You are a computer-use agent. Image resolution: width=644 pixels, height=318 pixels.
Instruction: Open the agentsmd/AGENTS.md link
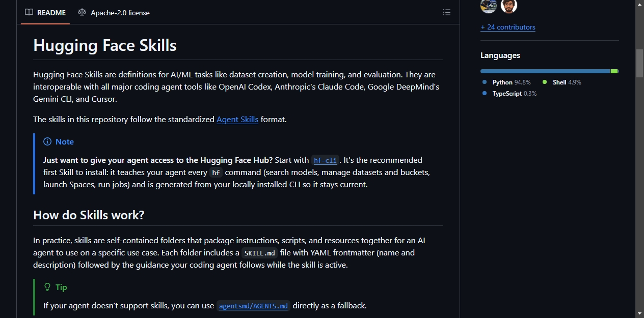[x=253, y=306]
